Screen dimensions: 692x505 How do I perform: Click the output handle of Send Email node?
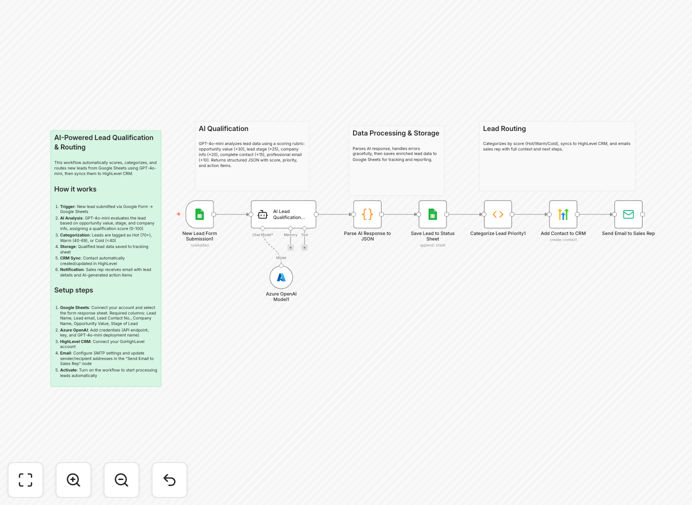click(x=643, y=215)
